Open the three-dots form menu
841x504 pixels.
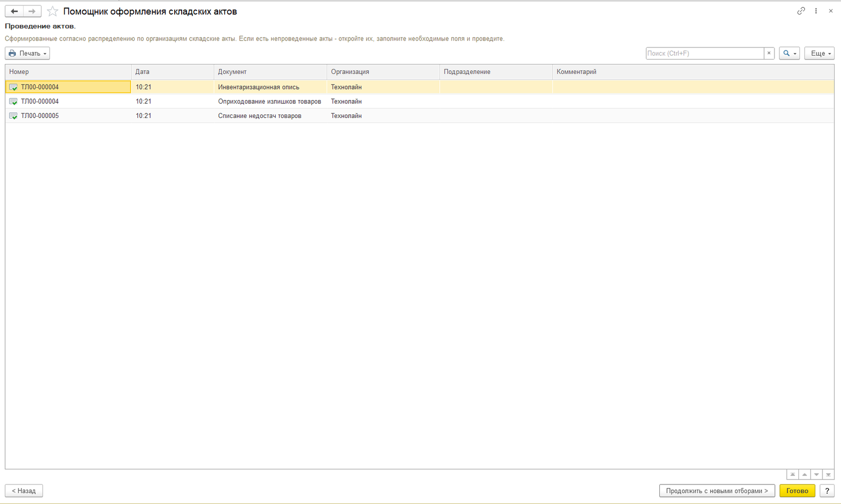point(816,10)
